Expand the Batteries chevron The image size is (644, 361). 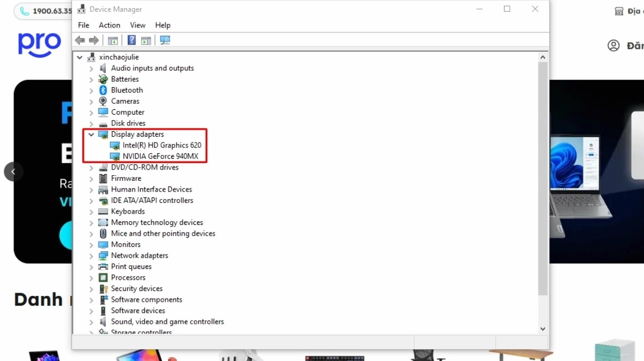click(x=91, y=80)
